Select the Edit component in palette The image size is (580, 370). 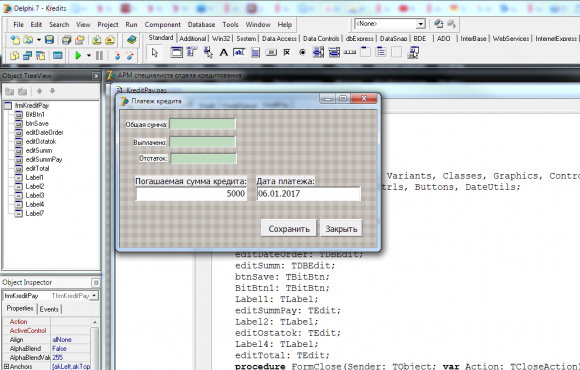click(239, 53)
